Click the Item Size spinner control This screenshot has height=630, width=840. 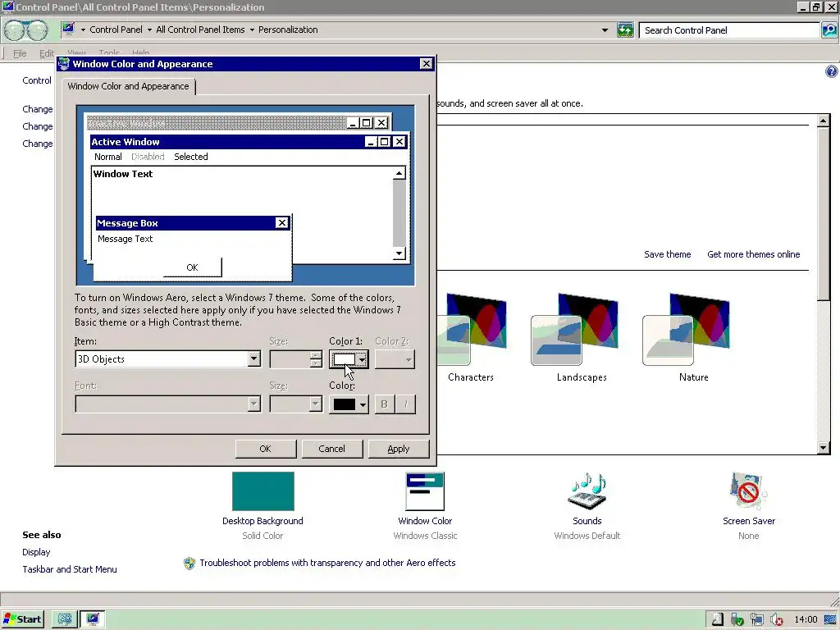[x=316, y=359]
